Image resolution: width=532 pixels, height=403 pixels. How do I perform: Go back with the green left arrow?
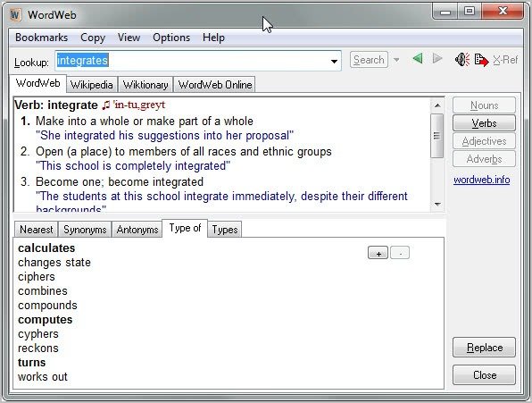pyautogui.click(x=418, y=59)
